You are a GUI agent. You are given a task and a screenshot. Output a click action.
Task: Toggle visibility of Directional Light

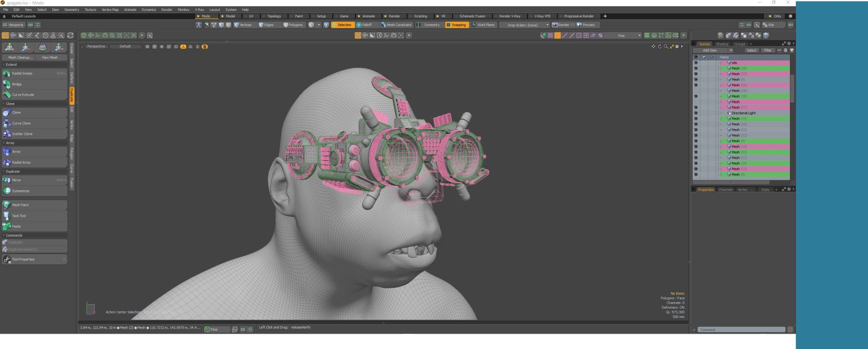coord(696,113)
